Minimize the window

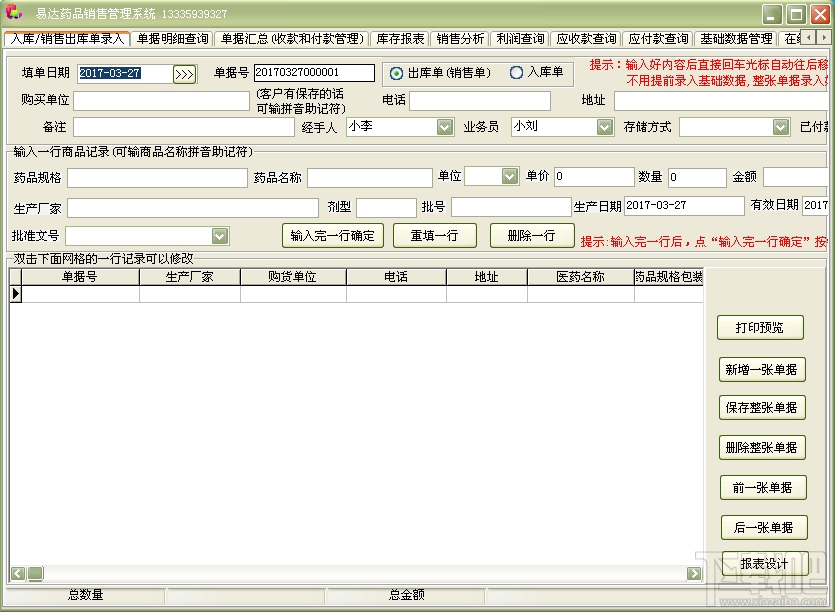pyautogui.click(x=772, y=14)
